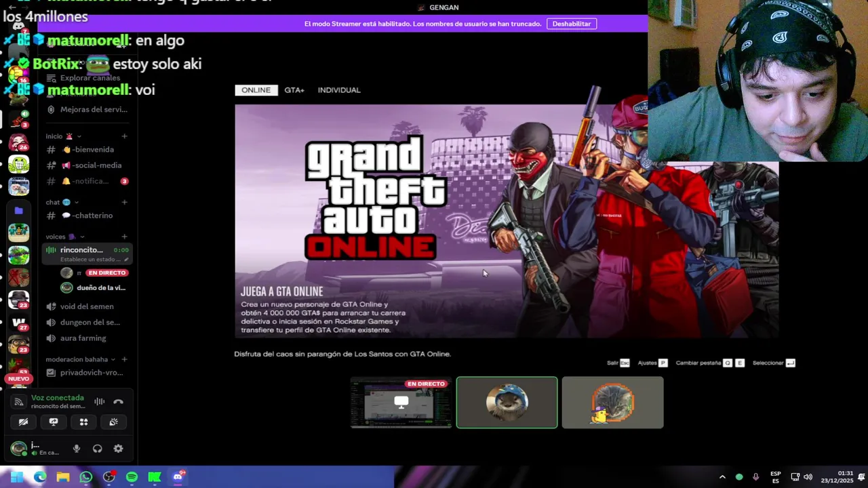Screen dimensions: 868x488
Task: Open File Explorer from taskbar
Action: click(63, 477)
